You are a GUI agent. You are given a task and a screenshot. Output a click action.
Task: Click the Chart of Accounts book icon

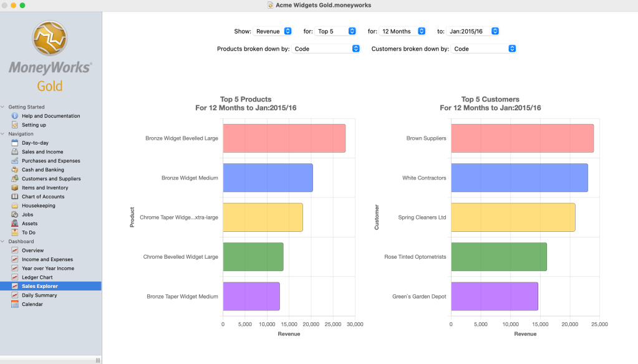pos(16,196)
